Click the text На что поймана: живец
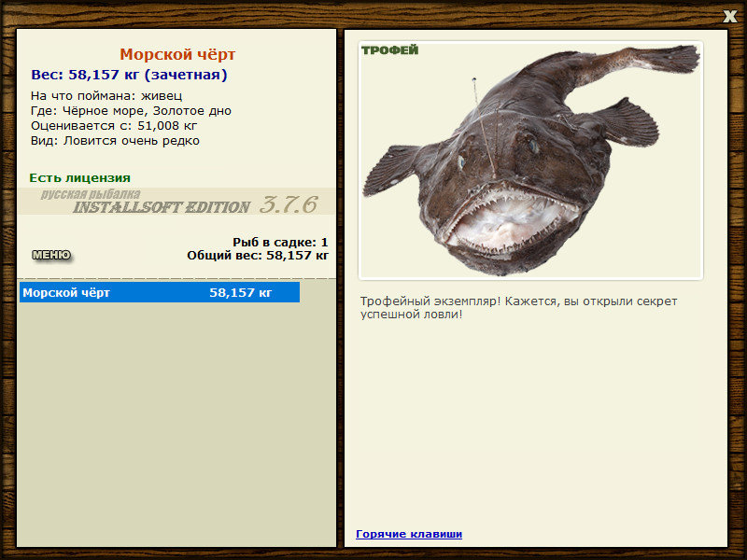The image size is (747, 560). pos(106,96)
